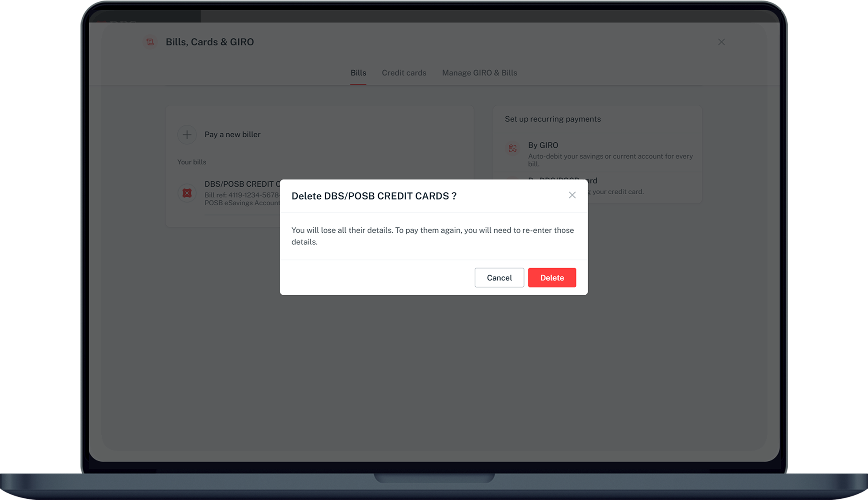
Task: Switch to the Bills tab
Action: [358, 73]
